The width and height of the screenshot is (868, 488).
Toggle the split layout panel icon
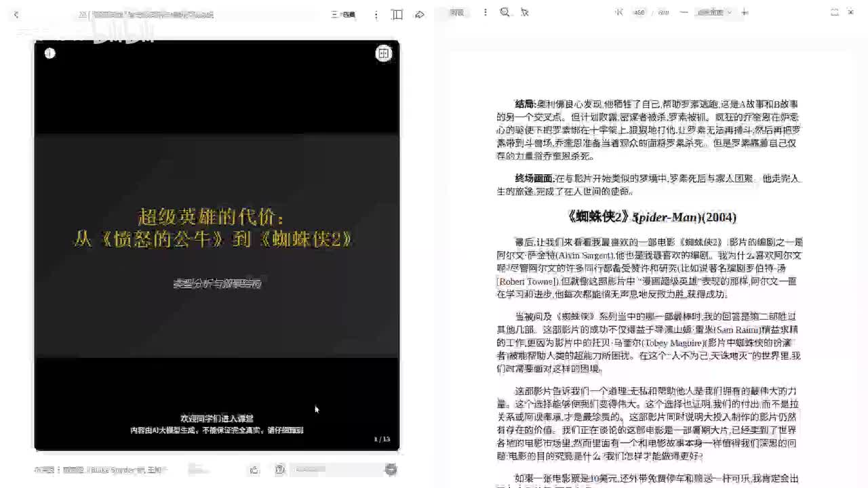[x=397, y=14]
